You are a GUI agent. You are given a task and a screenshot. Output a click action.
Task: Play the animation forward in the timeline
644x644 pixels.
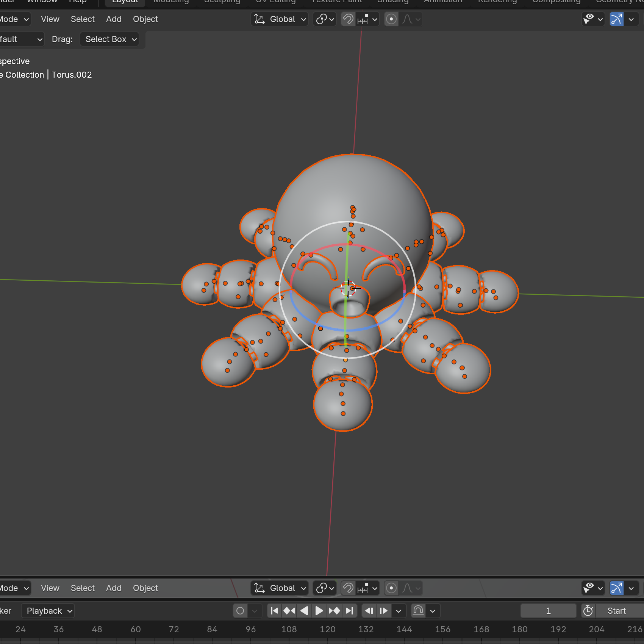click(x=319, y=611)
